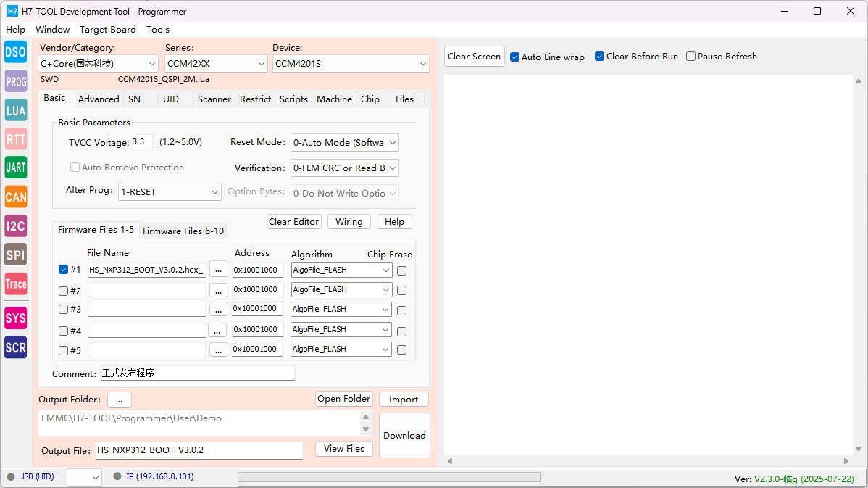
Task: Click the Clear Screen button
Action: coord(475,57)
